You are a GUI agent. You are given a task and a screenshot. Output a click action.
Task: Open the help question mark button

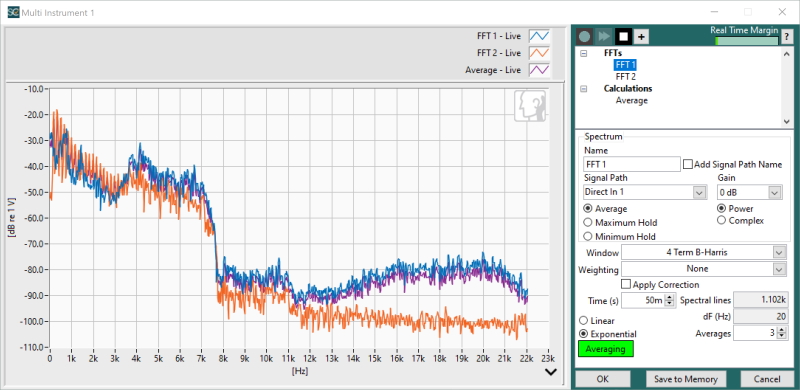point(786,37)
